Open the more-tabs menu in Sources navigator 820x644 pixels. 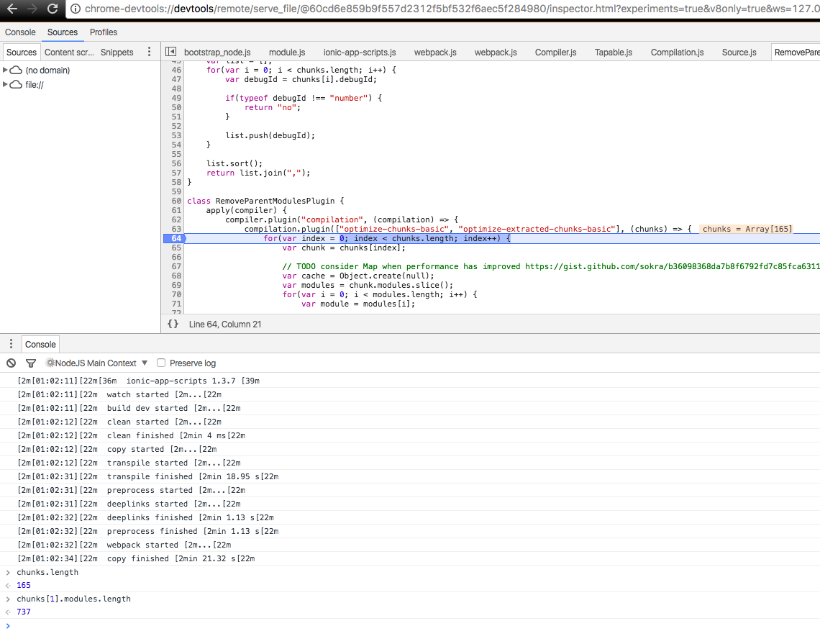click(x=149, y=51)
